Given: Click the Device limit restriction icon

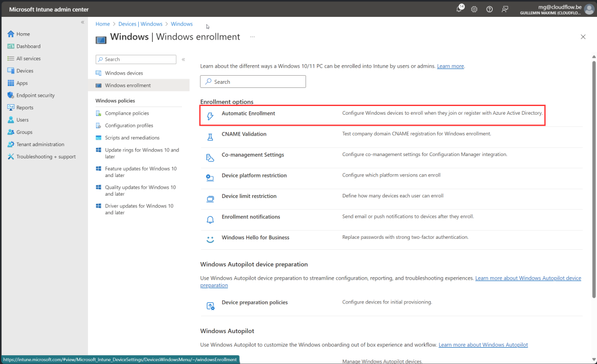Looking at the screenshot, I should click(x=210, y=199).
